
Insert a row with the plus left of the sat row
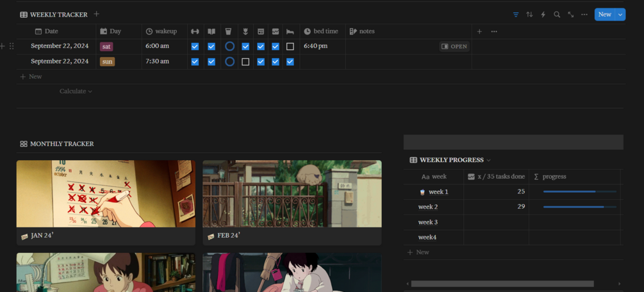(x=3, y=46)
